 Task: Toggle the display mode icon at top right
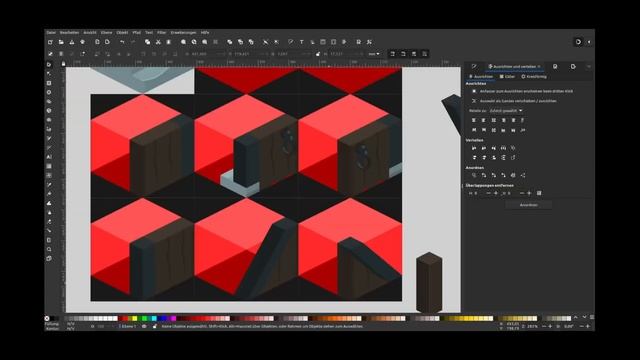tap(578, 42)
